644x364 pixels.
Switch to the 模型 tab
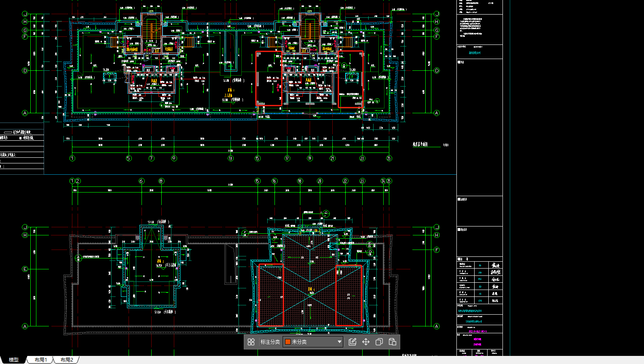[x=14, y=360]
